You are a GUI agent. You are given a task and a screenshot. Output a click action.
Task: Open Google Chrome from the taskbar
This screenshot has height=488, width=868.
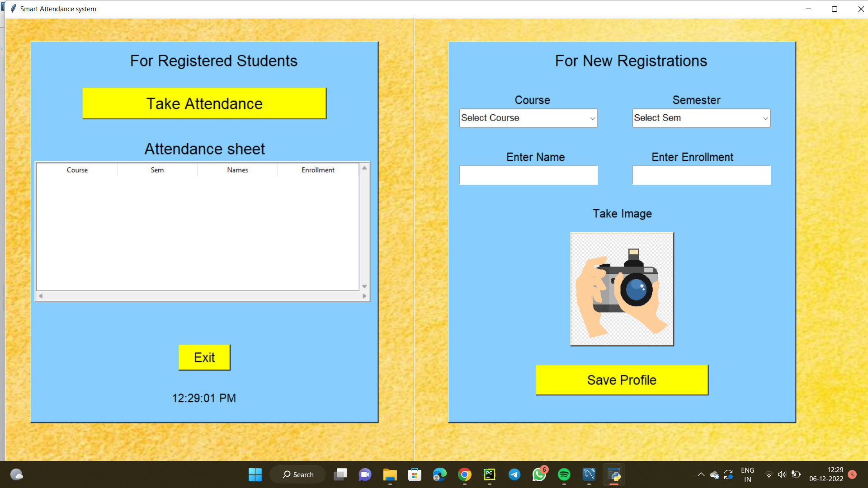(464, 474)
